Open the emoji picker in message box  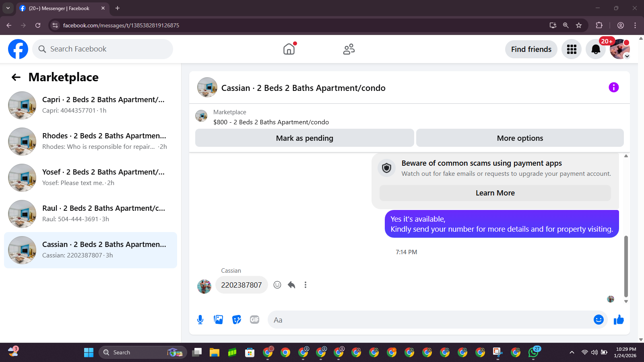click(599, 320)
